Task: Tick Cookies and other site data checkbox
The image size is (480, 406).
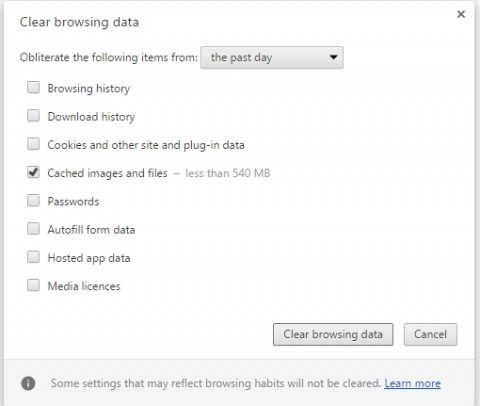Action: [x=33, y=144]
